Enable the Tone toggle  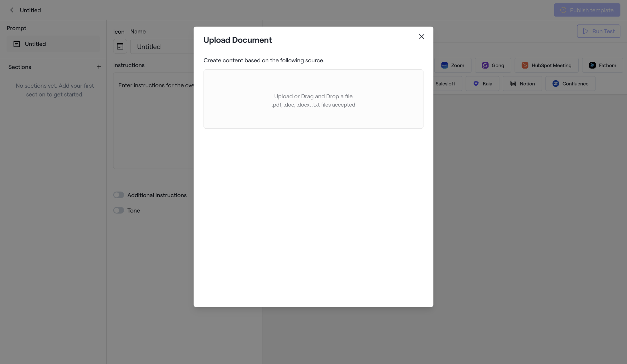(118, 210)
